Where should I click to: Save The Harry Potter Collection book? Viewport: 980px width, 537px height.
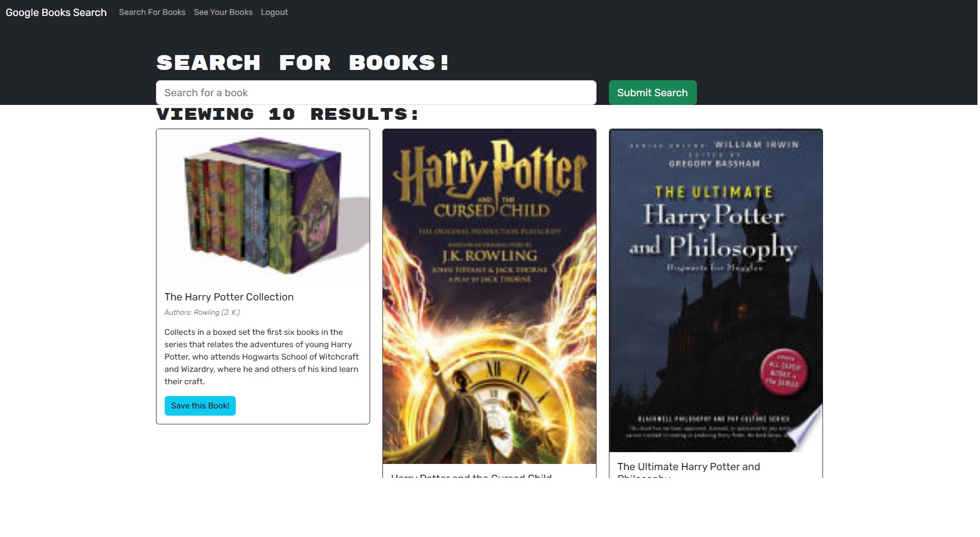(x=200, y=406)
